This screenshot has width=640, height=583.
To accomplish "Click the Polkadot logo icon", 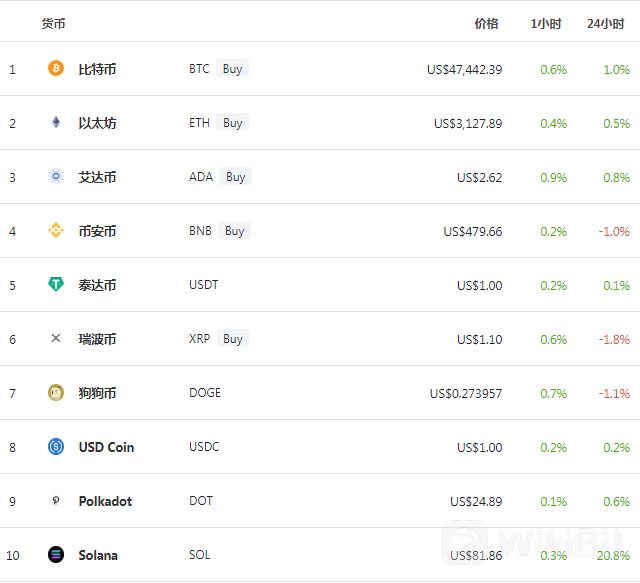I will tap(56, 501).
